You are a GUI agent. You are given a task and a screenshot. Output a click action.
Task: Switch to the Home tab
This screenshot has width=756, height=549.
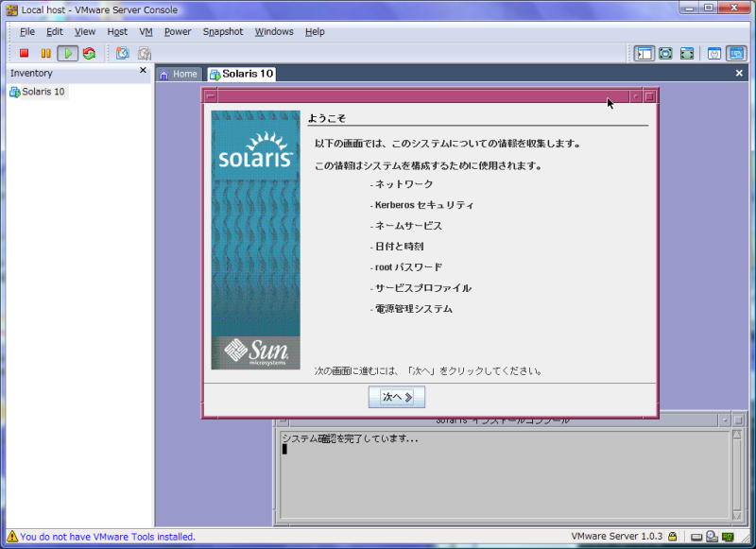pos(180,73)
